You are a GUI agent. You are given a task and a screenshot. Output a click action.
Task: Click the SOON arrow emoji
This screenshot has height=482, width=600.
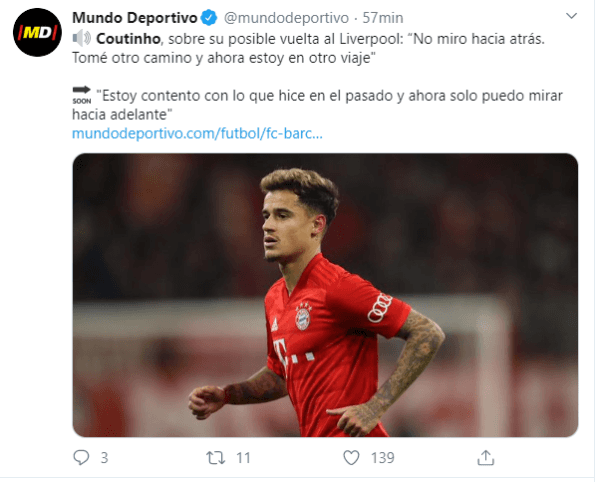[82, 95]
